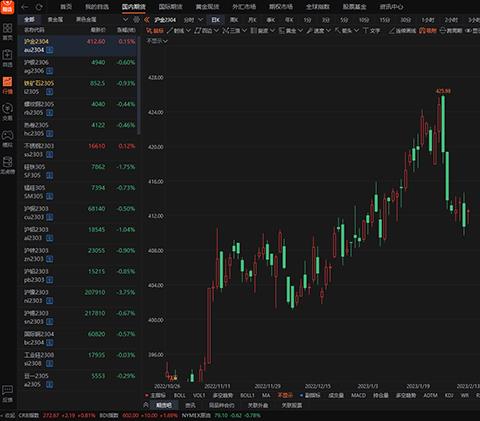This screenshot has height=421, width=480.
Task: Open the database-style sidebar icon
Action: tap(7, 162)
